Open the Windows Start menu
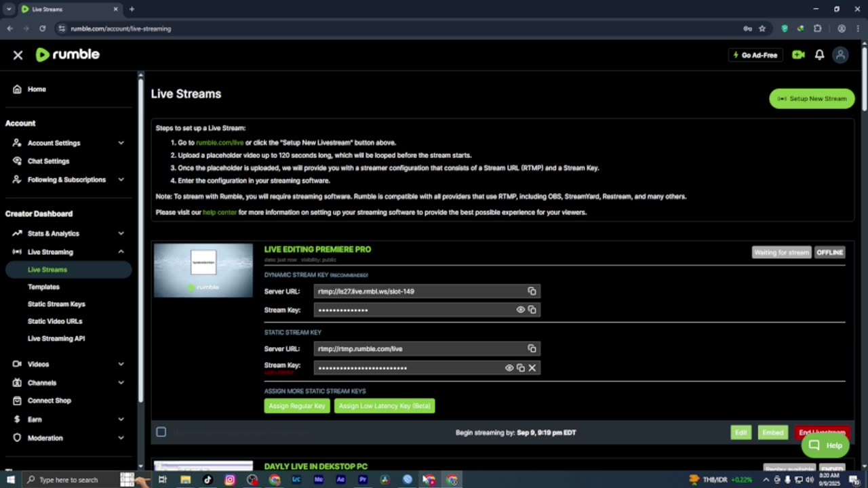 [10, 479]
